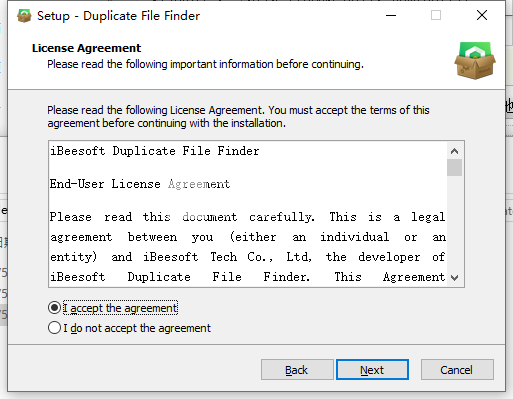Continue with the Next button
The width and height of the screenshot is (513, 399).
[372, 370]
